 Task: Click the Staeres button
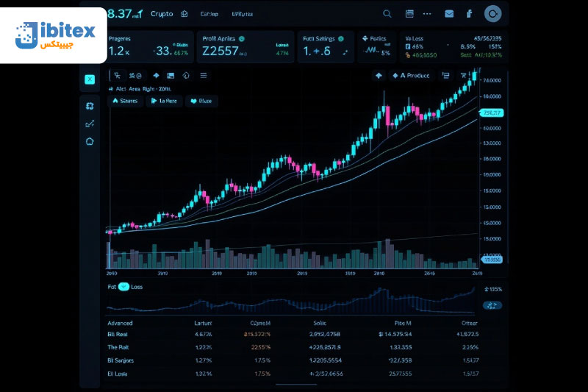coord(125,101)
